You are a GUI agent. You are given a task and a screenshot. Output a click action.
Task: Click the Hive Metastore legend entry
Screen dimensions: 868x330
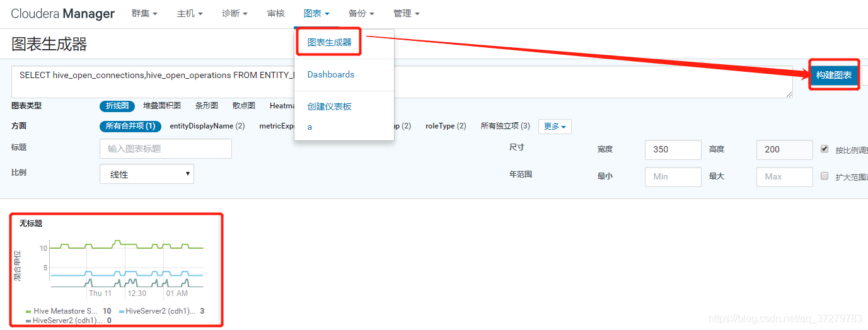68,311
